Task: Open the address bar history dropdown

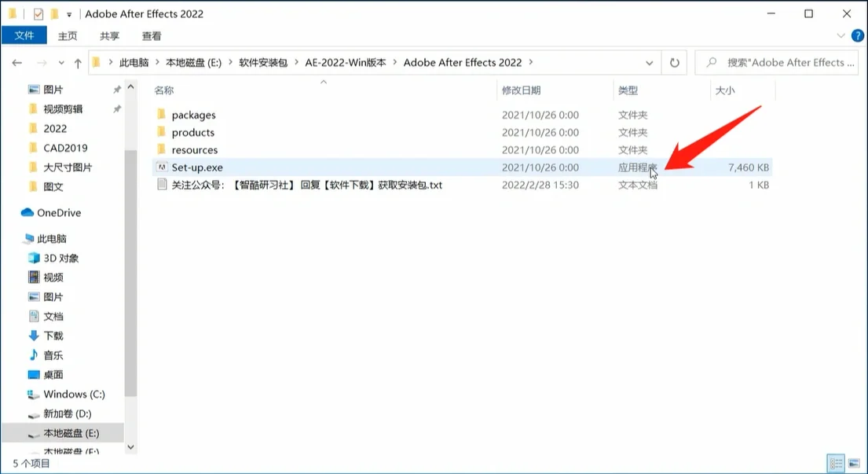Action: click(x=649, y=62)
